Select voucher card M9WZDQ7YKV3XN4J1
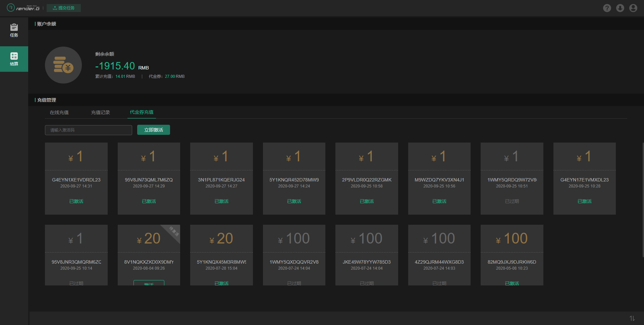The width and height of the screenshot is (644, 325). click(439, 178)
